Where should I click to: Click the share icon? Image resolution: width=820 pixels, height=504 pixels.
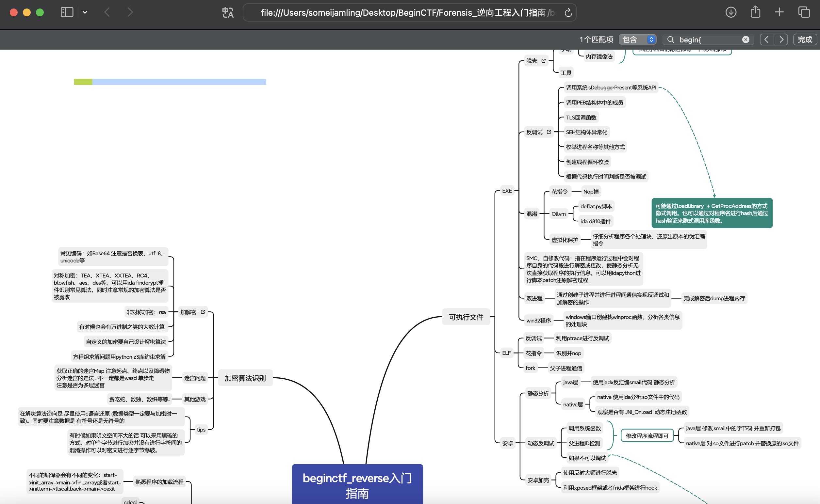point(755,12)
